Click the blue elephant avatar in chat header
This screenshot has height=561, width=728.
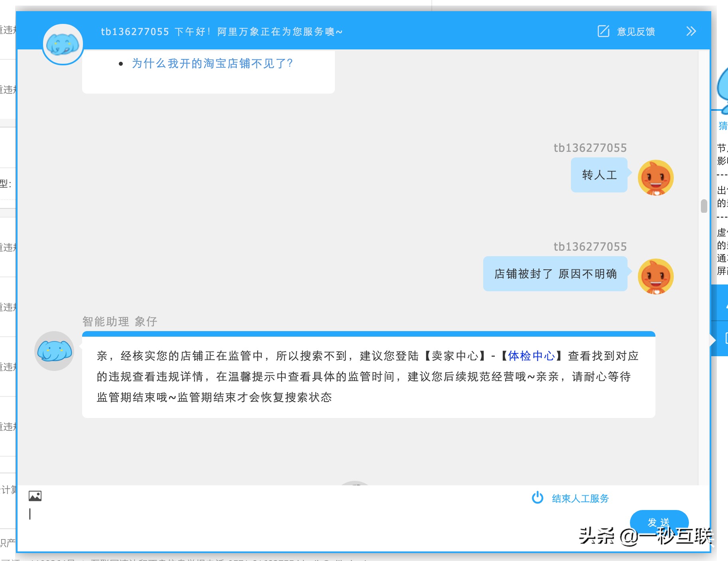tap(63, 44)
